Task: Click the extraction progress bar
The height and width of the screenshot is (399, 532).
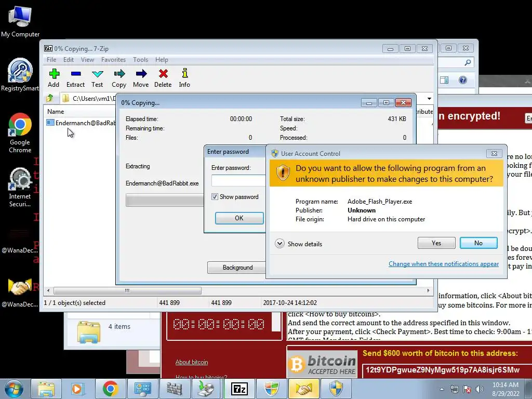Action: tap(165, 200)
